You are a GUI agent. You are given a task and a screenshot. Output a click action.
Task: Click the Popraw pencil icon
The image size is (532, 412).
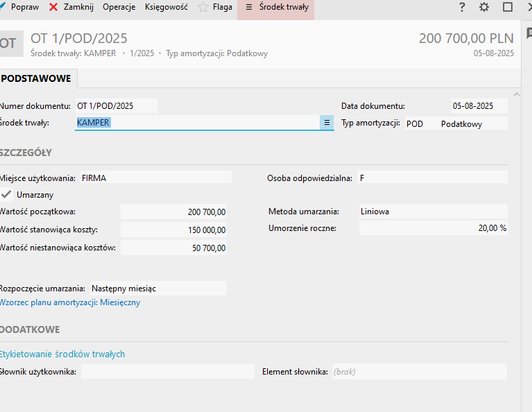pos(3,7)
